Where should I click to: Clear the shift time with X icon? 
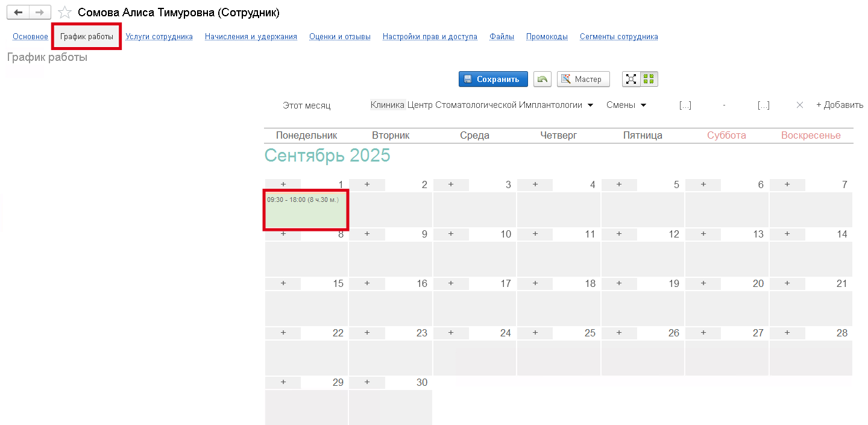point(800,105)
